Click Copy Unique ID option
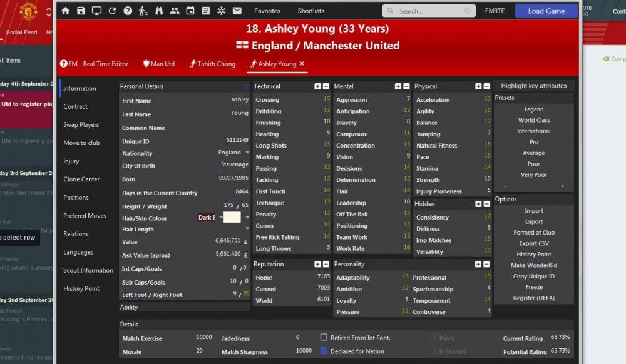The width and height of the screenshot is (626, 364). pos(534,276)
